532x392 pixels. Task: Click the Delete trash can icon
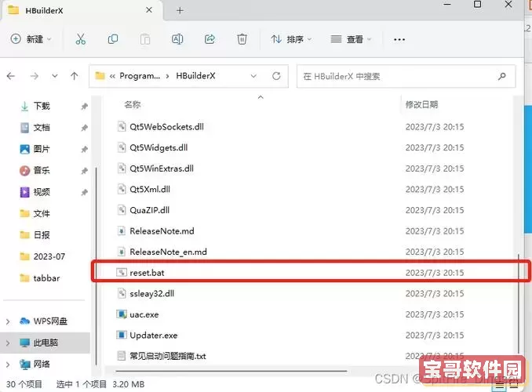coord(242,39)
